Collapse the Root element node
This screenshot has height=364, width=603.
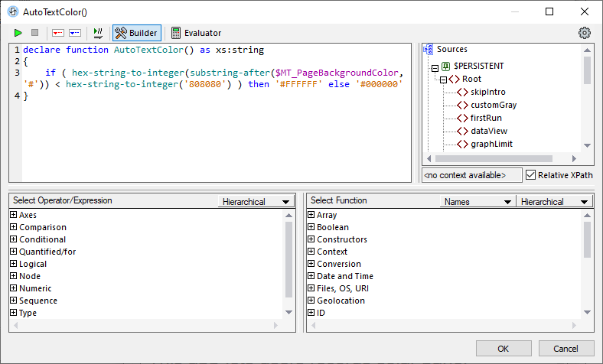point(444,80)
